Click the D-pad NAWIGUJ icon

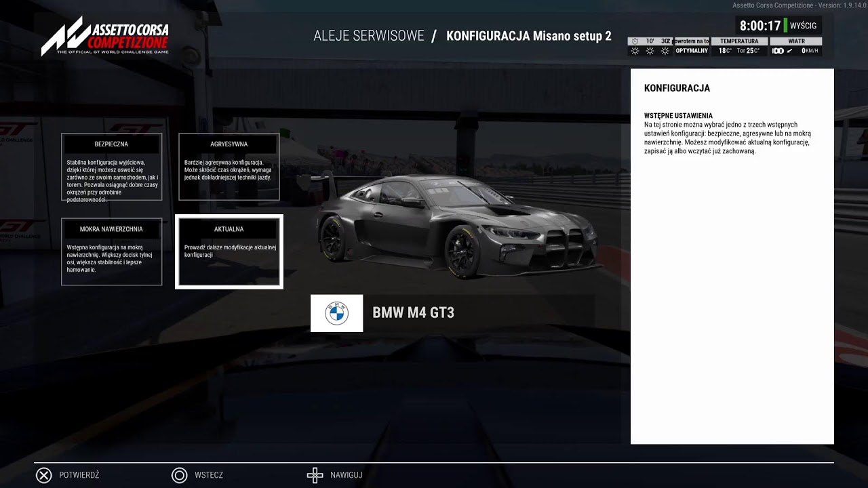coord(315,475)
